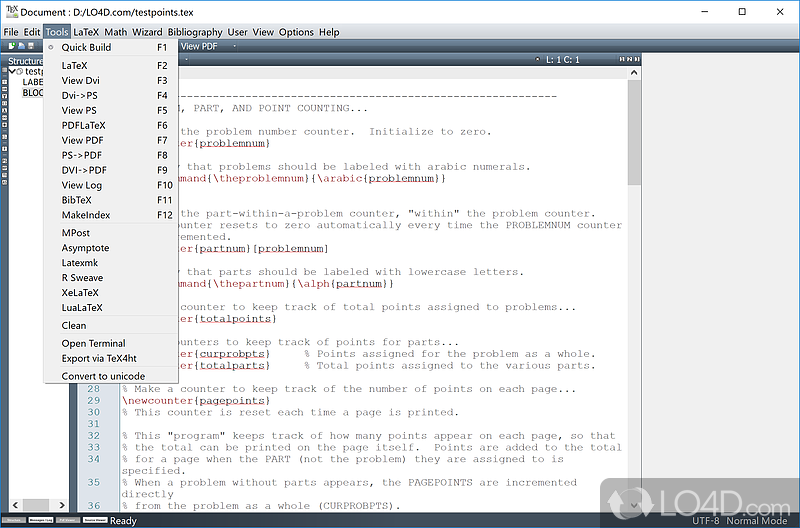Click the Open file toolbar icon
The width and height of the screenshot is (800, 528).
(x=20, y=46)
